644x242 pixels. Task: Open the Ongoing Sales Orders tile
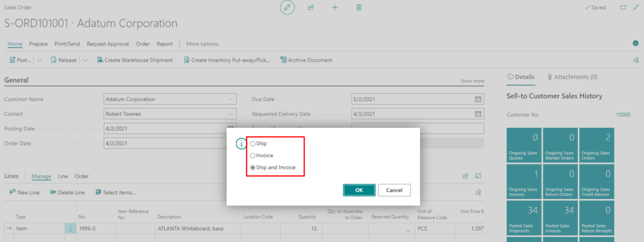click(597, 145)
